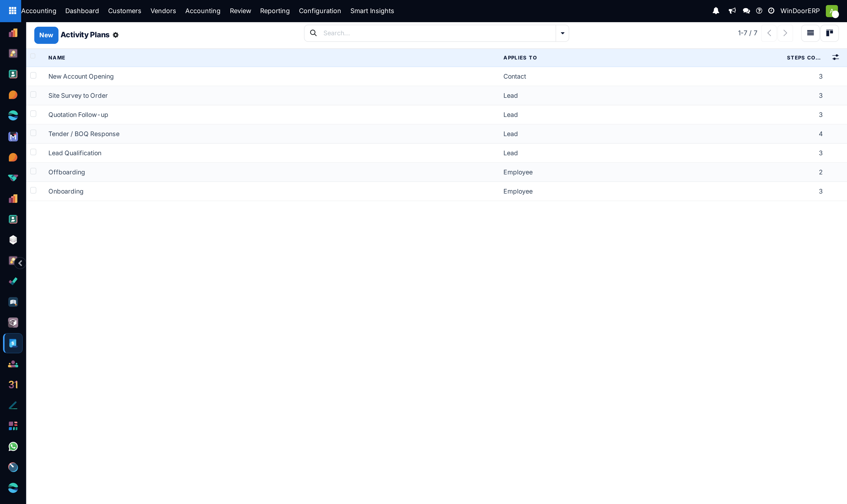
Task: Open the WinDoorERP company switcher
Action: [800, 11]
